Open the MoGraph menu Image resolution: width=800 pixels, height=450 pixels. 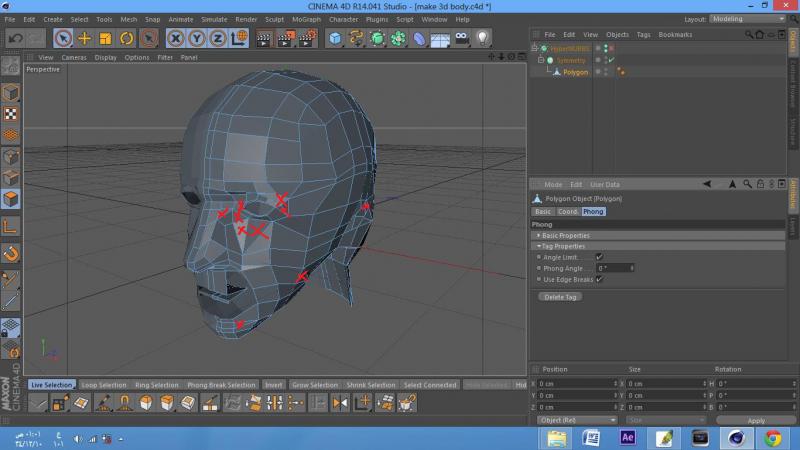point(306,19)
